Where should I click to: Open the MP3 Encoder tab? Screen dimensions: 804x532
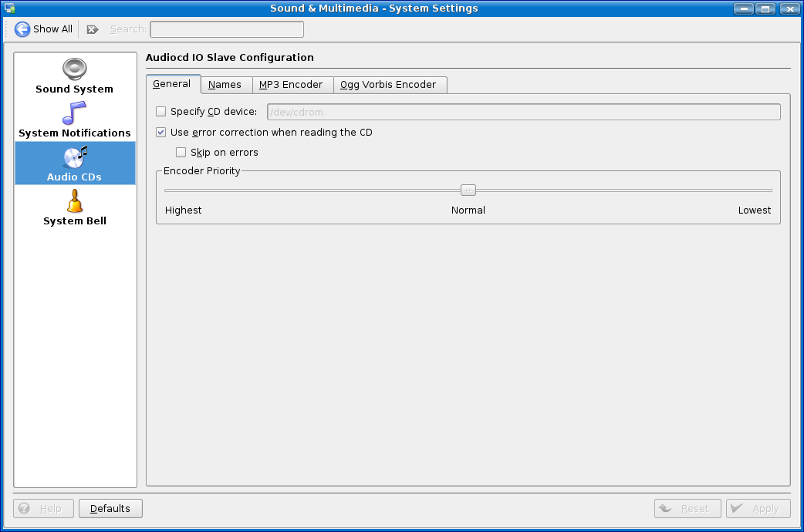coord(291,85)
